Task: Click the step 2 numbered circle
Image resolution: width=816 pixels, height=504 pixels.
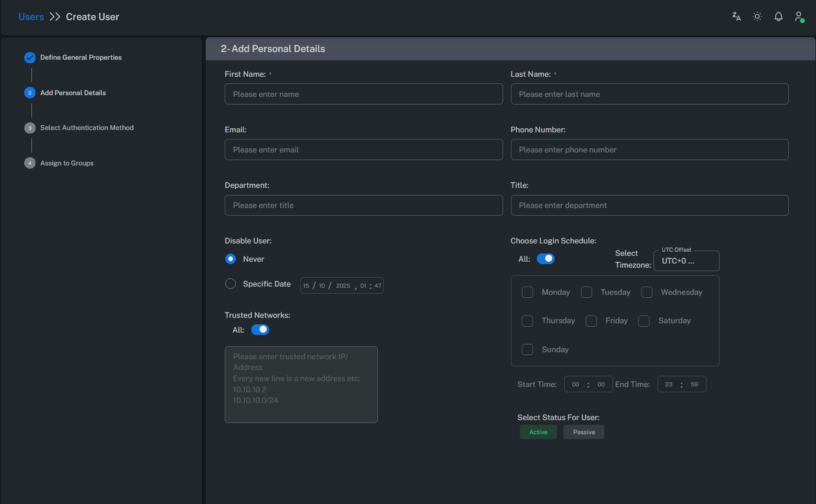Action: [30, 93]
